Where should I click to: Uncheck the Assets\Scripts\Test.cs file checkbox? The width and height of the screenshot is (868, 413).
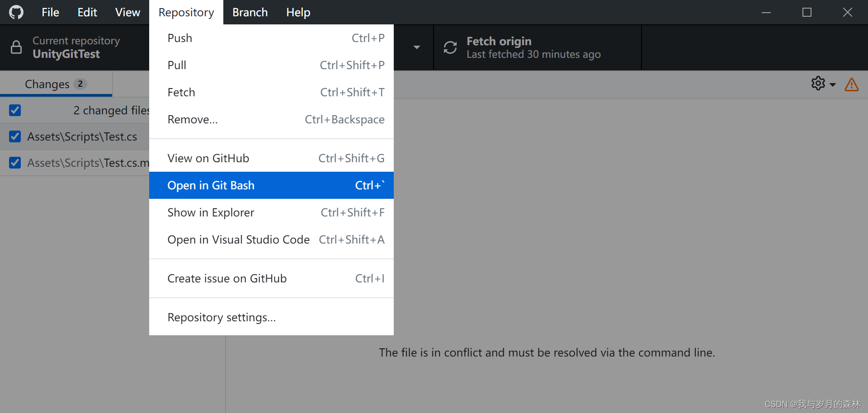tap(15, 136)
